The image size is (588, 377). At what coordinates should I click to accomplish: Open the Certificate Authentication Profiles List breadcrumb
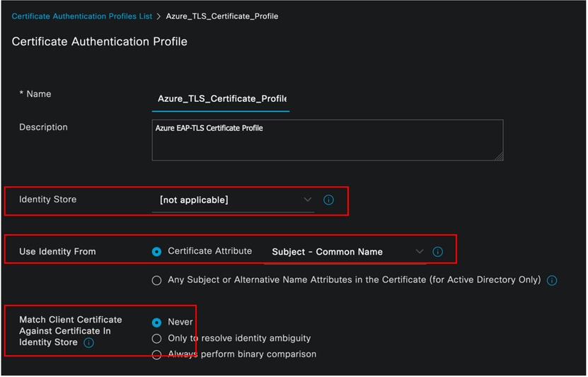(82, 16)
